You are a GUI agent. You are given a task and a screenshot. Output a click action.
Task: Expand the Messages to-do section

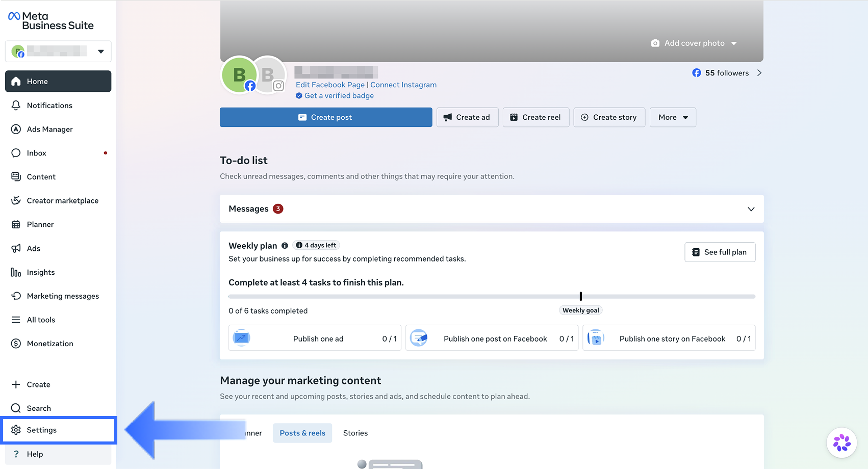pyautogui.click(x=492, y=209)
